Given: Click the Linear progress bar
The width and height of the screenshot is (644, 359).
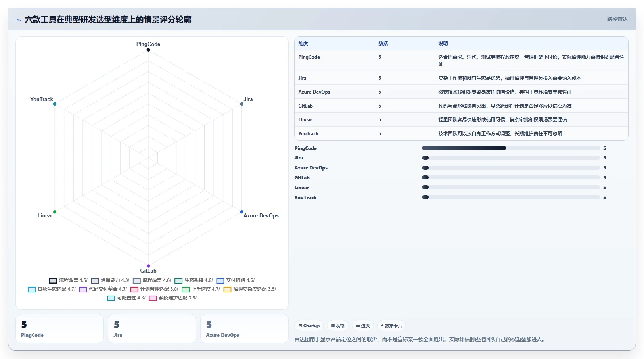Looking at the screenshot, I should 511,187.
